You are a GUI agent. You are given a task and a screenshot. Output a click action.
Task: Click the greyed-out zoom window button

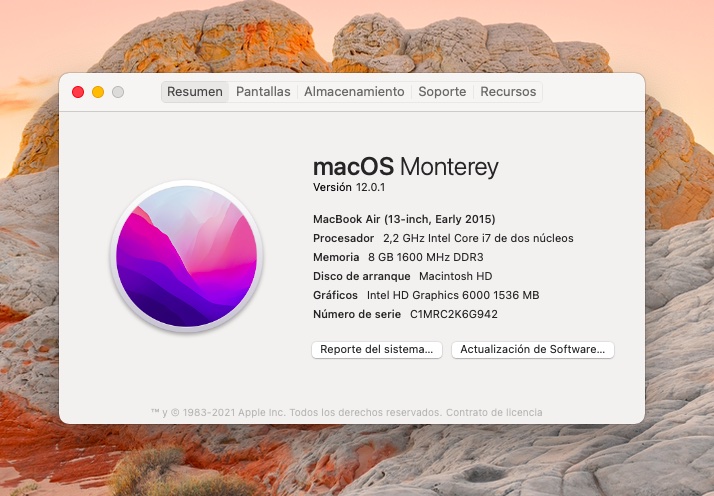[118, 92]
